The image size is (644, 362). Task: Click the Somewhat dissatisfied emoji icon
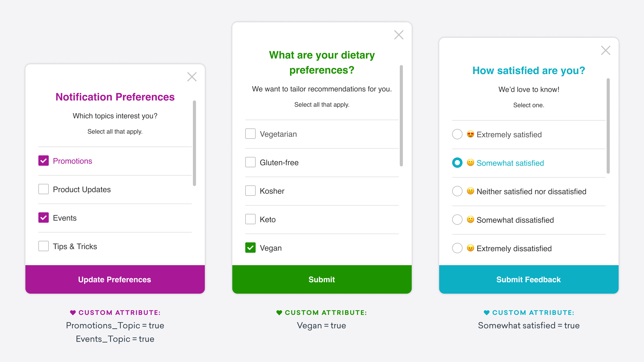pos(470,220)
